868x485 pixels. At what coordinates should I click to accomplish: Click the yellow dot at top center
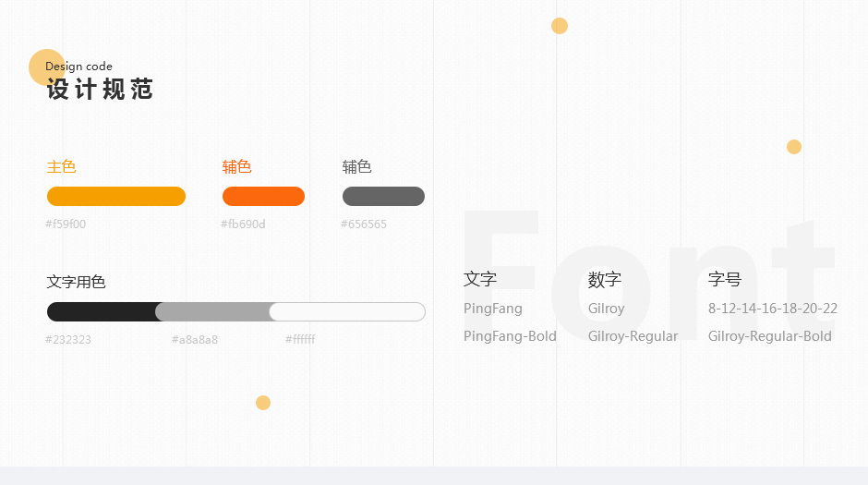coord(560,26)
